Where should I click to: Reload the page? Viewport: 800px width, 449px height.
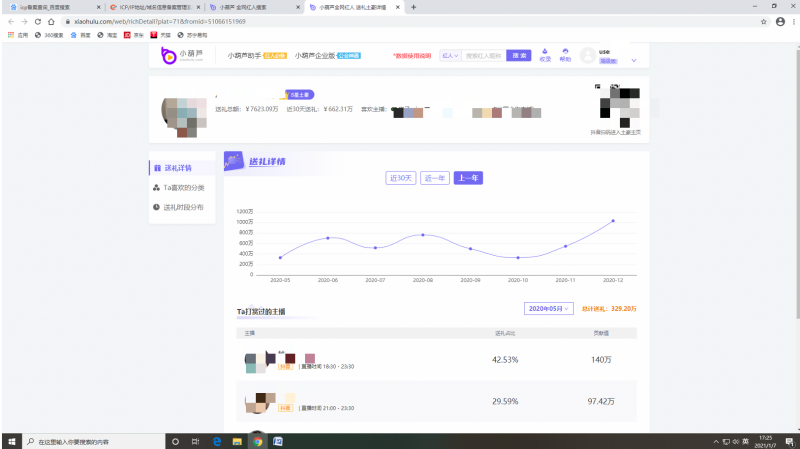(x=37, y=21)
